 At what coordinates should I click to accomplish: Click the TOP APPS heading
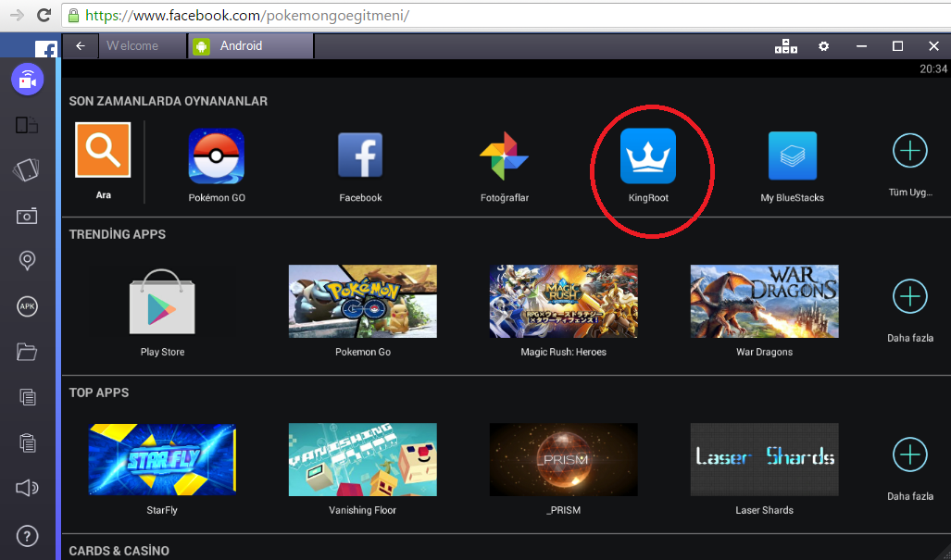pyautogui.click(x=99, y=392)
